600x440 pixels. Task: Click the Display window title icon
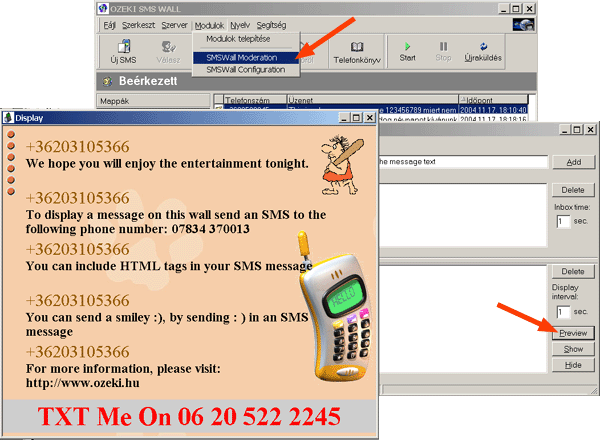(x=8, y=118)
